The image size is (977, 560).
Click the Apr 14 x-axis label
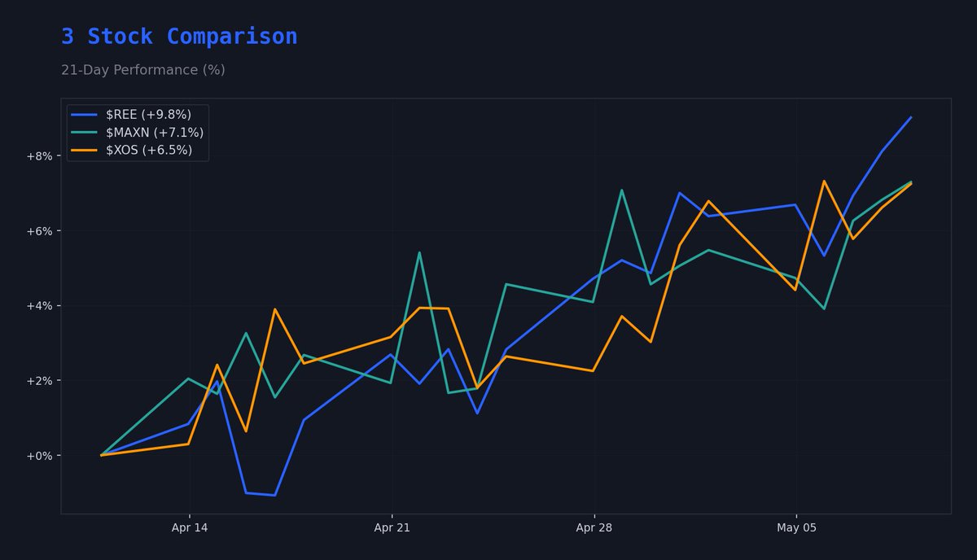pyautogui.click(x=190, y=528)
